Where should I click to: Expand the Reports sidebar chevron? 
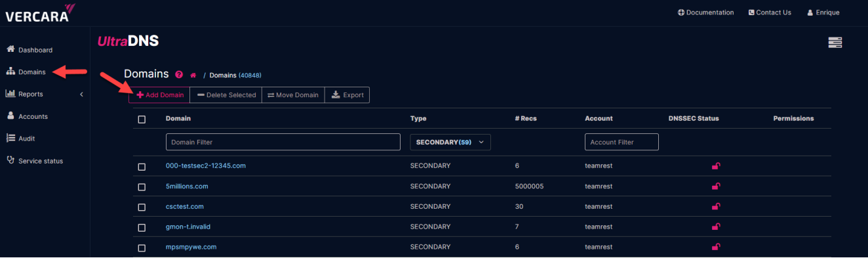[81, 95]
